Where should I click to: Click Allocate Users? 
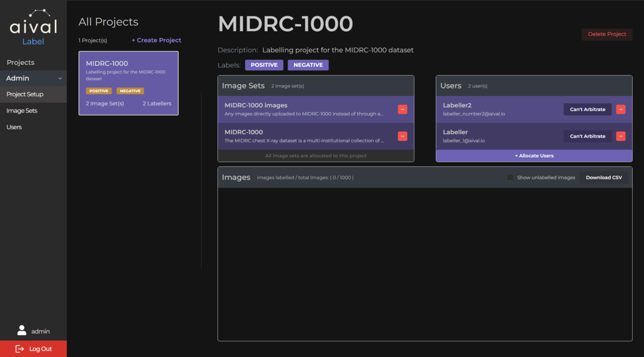point(534,155)
